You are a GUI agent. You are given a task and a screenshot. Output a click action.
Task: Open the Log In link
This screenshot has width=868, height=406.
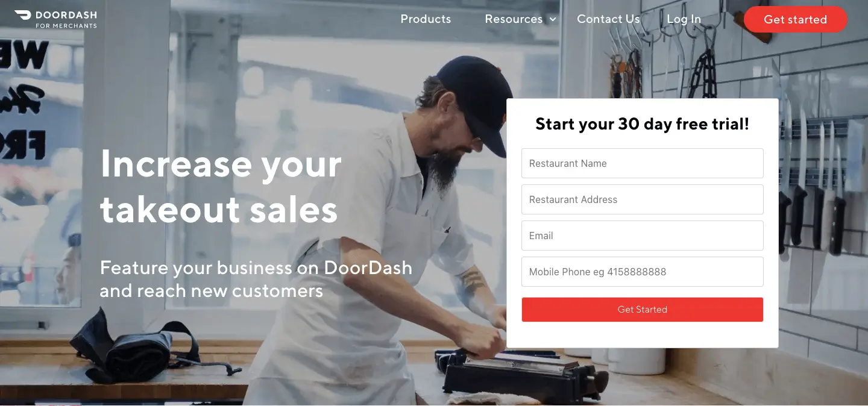tap(684, 19)
